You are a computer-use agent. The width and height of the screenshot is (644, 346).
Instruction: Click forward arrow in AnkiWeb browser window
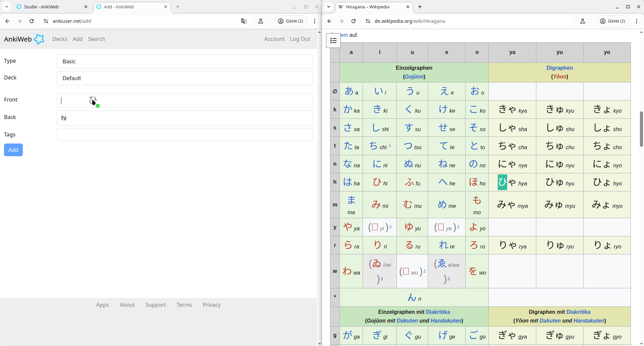[x=19, y=21]
